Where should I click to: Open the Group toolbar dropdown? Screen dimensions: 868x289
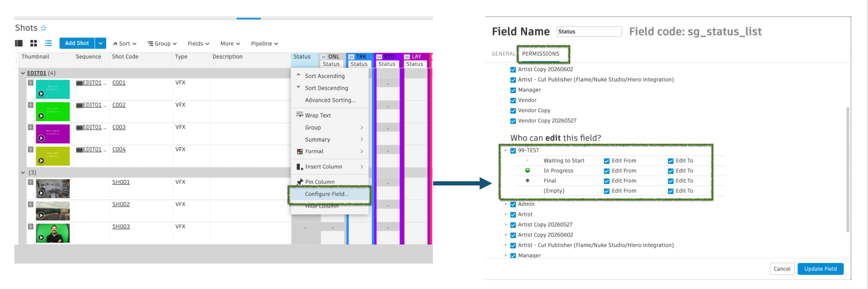162,44
